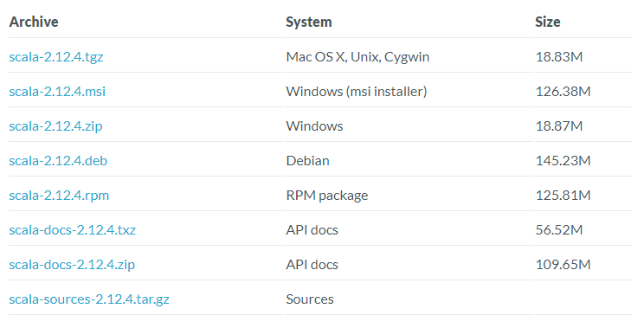Download scala-docs-2.12.4.zip API docs
This screenshot has height=328, width=644.
click(x=72, y=265)
